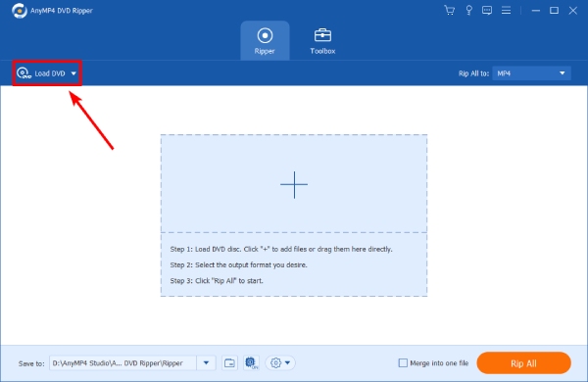Switch to the Toolbox tab
This screenshot has height=382, width=588.
[322, 40]
